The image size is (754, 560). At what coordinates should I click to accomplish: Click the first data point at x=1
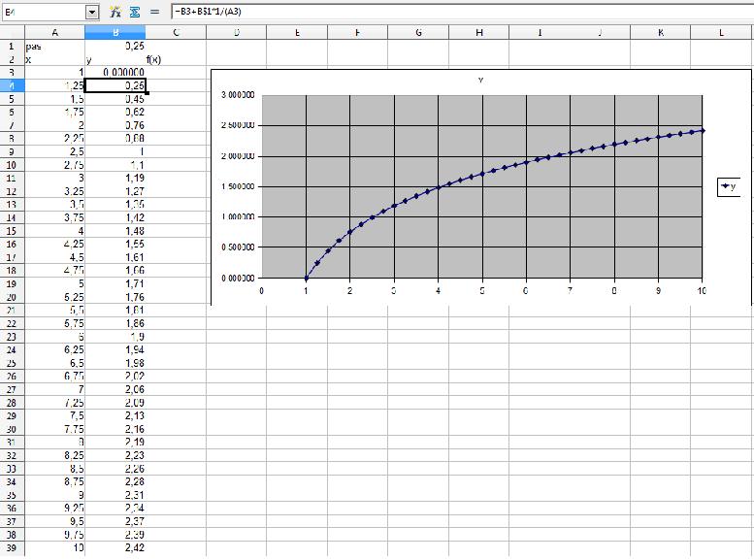pyautogui.click(x=306, y=279)
